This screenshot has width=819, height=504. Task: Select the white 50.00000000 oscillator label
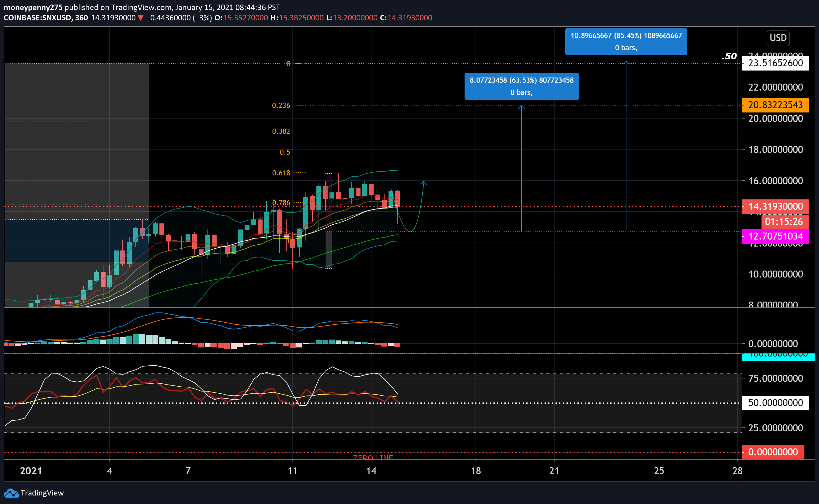(775, 403)
